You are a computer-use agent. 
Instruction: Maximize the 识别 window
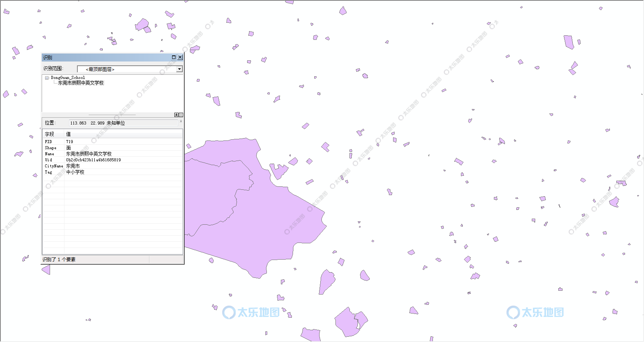174,57
